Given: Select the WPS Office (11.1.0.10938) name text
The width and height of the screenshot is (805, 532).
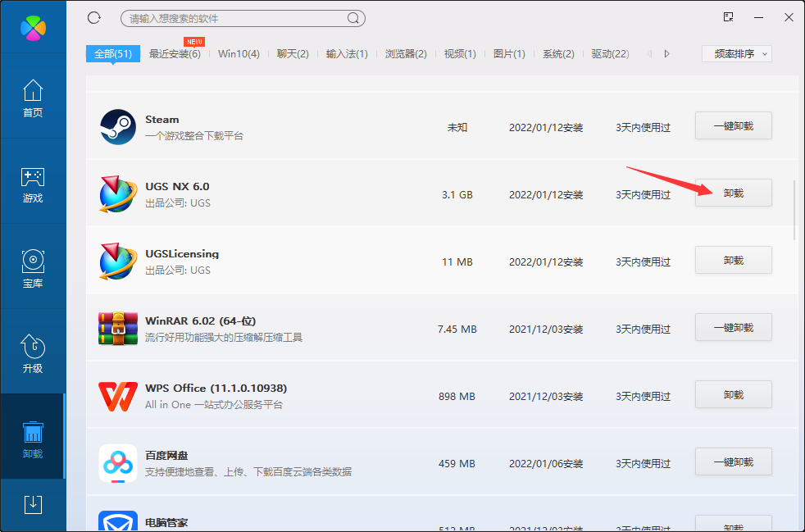Looking at the screenshot, I should point(216,389).
